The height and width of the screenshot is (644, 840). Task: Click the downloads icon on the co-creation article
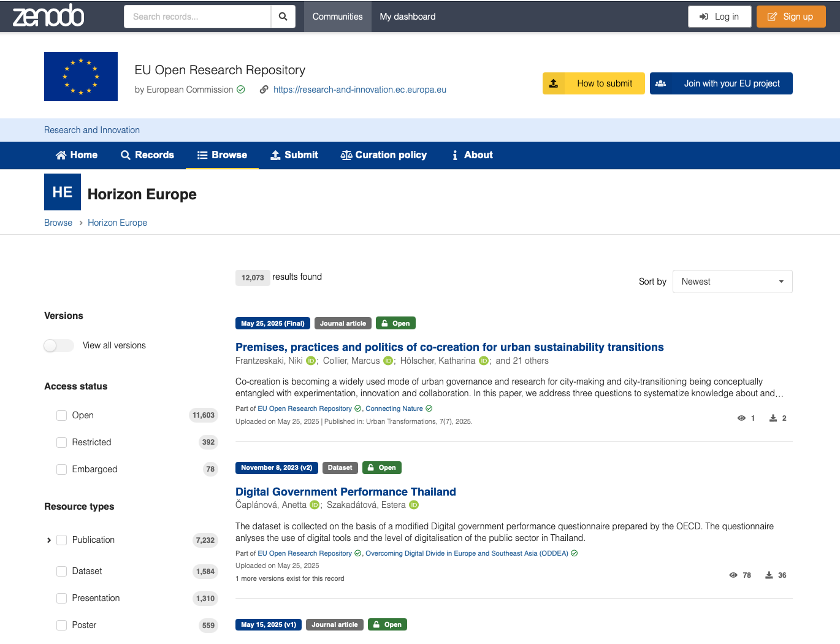(x=773, y=418)
